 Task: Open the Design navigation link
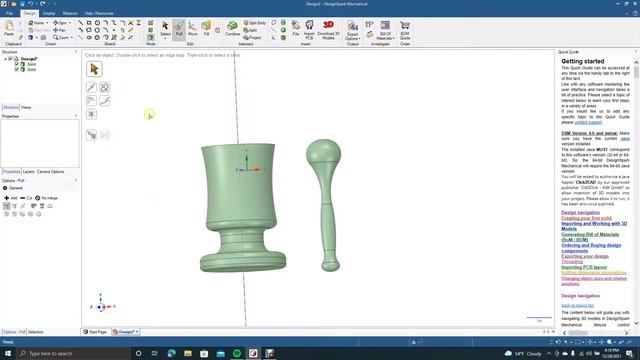tap(580, 212)
